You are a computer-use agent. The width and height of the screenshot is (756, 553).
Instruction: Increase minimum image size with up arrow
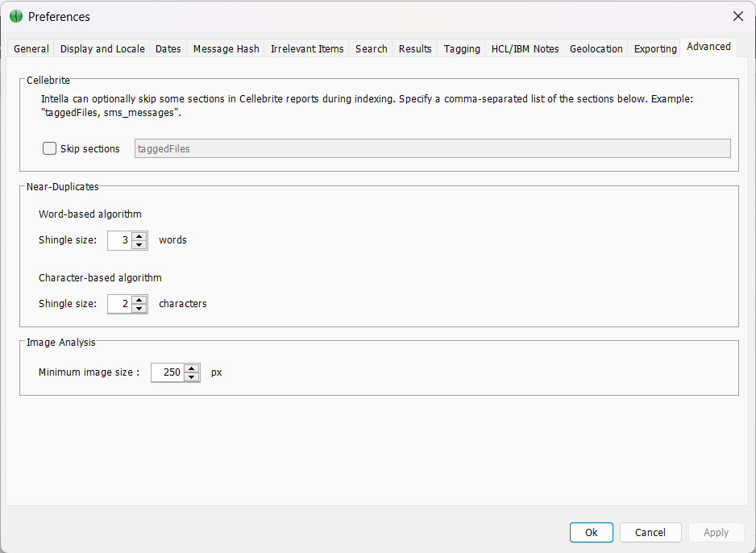[192, 368]
